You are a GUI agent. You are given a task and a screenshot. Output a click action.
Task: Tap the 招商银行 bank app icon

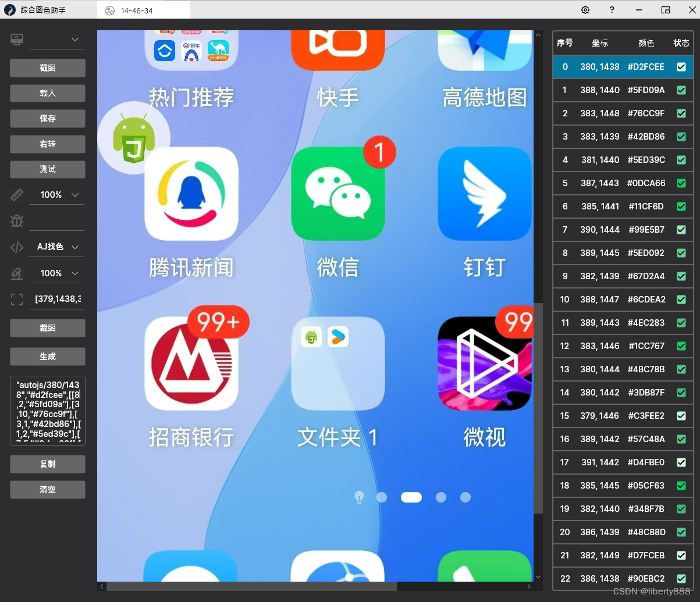click(x=191, y=364)
